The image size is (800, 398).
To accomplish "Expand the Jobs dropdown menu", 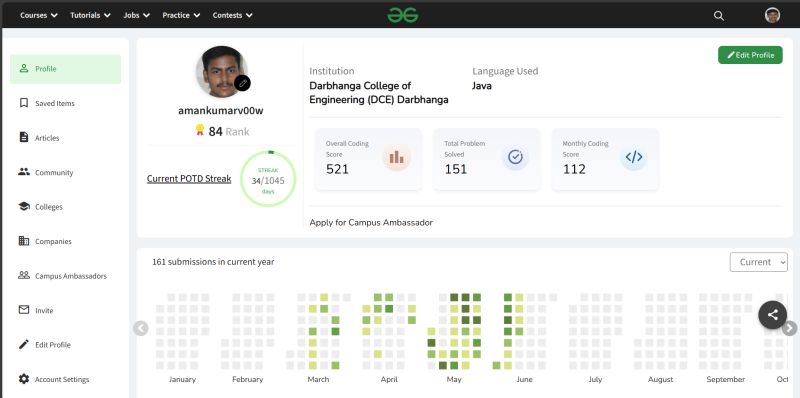I will 137,15.
